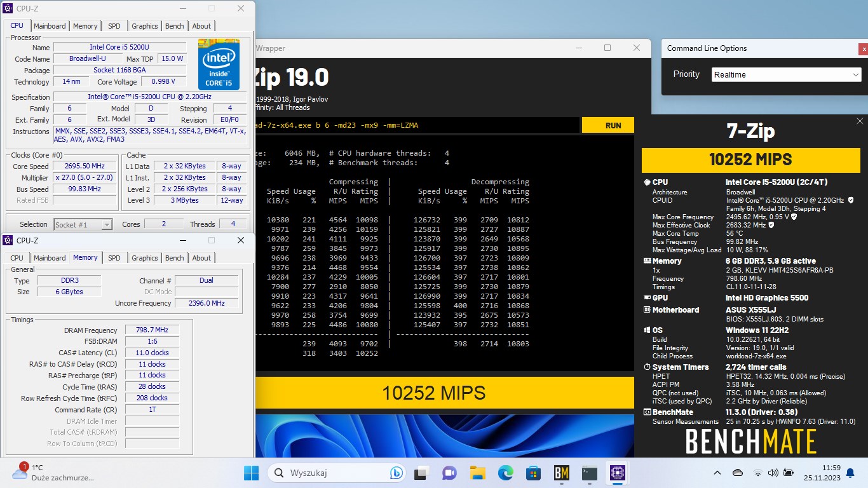Switch to CPU tab in lower CPU-Z window
Screen dimensions: 868x488
tap(17, 258)
